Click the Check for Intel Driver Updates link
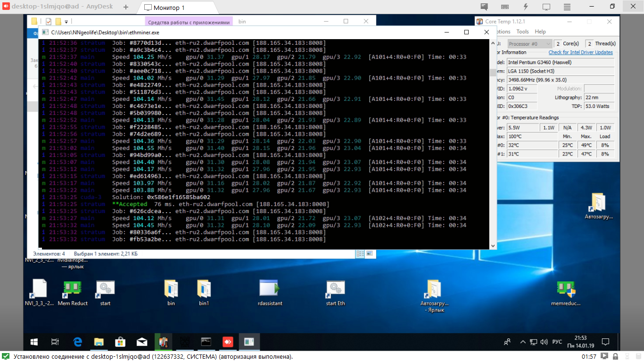Image resolution: width=644 pixels, height=362 pixels. (x=581, y=52)
